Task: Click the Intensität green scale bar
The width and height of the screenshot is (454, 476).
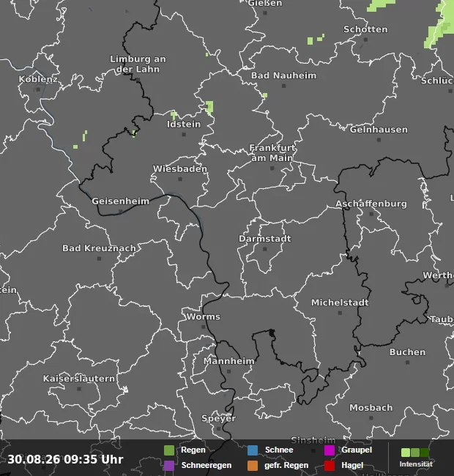Action: pyautogui.click(x=415, y=453)
